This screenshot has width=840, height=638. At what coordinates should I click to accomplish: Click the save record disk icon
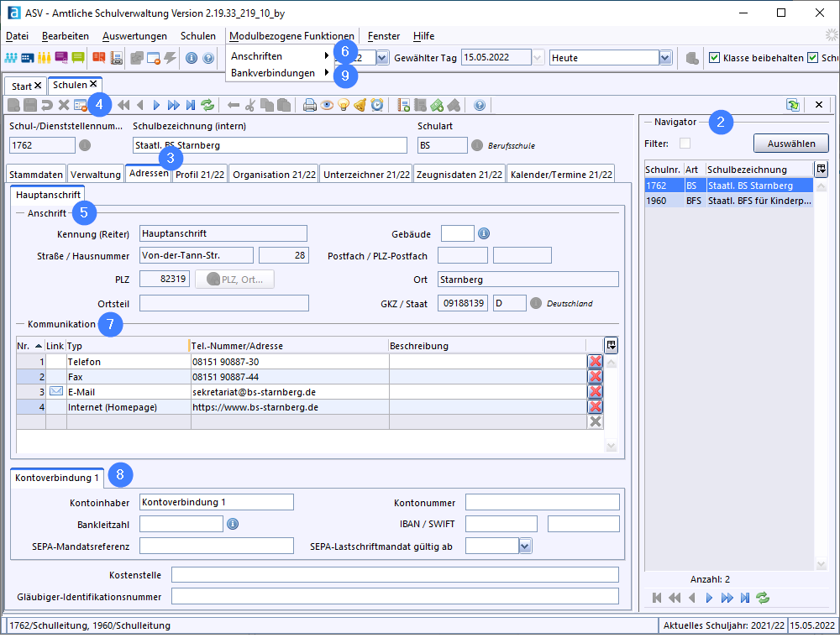tap(30, 105)
